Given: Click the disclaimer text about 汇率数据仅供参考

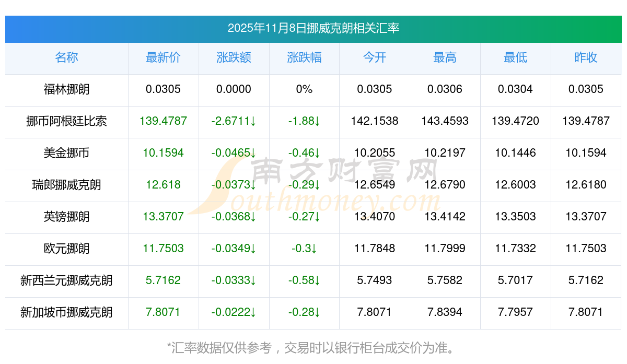Looking at the screenshot, I should point(313,347).
